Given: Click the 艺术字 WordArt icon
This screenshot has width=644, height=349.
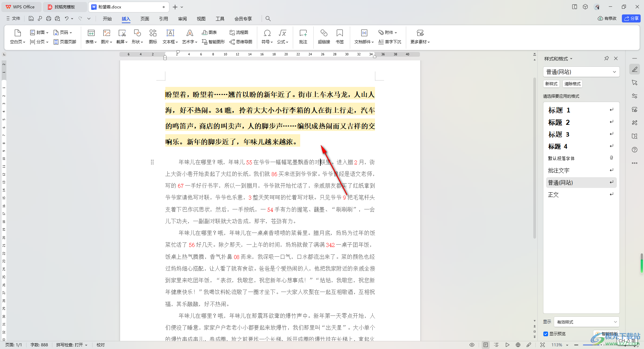Looking at the screenshot, I should (190, 33).
